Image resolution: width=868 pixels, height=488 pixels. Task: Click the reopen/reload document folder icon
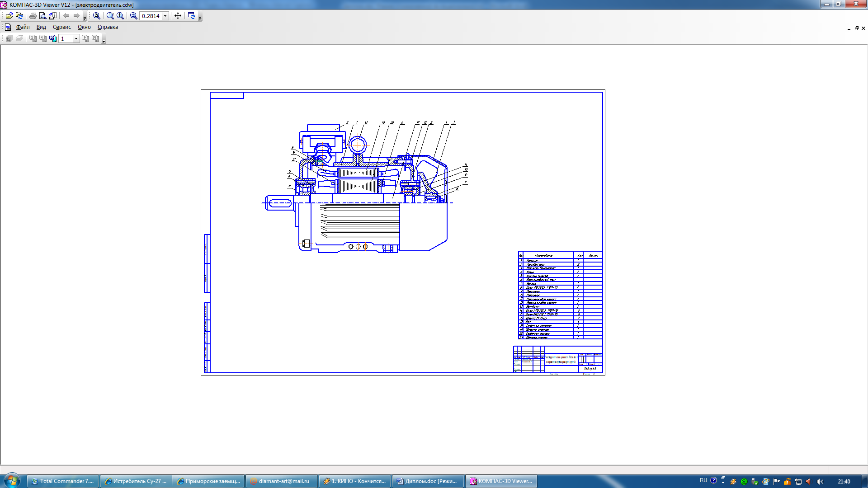point(19,16)
